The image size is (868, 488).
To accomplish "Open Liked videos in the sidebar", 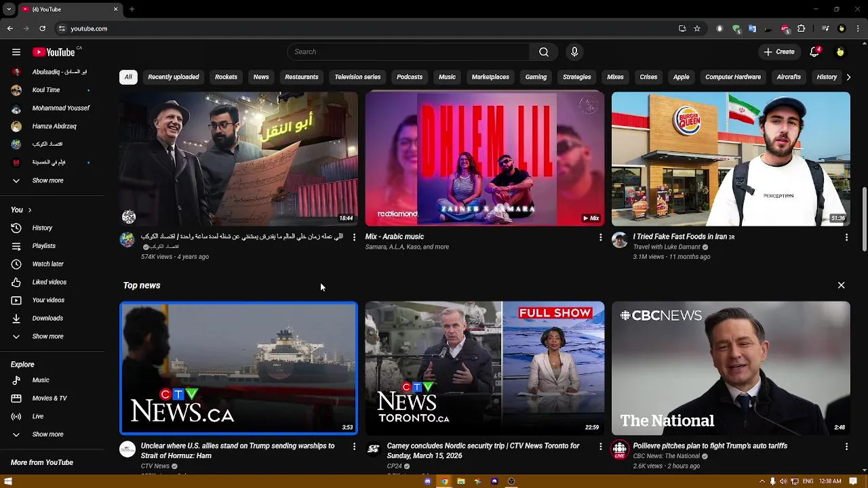I will coord(49,282).
